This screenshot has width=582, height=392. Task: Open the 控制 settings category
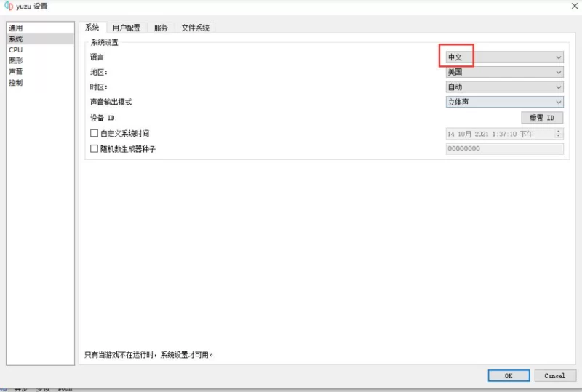click(x=40, y=82)
